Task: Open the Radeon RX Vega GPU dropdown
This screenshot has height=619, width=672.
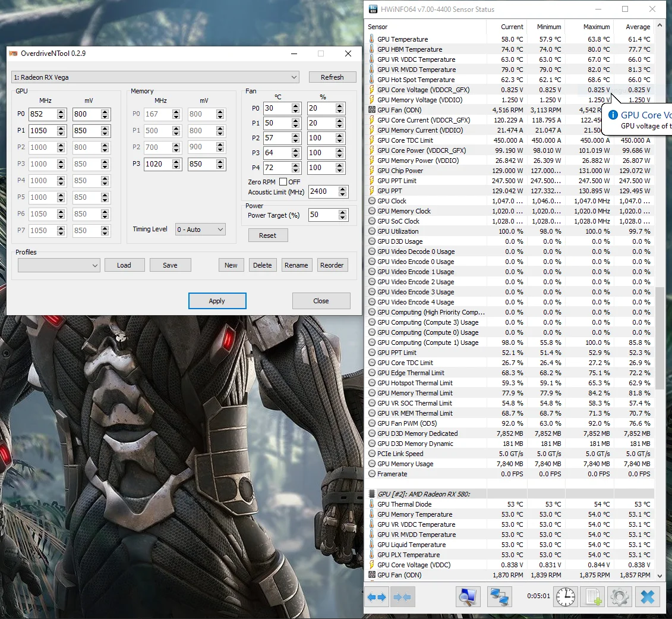Action: (155, 77)
